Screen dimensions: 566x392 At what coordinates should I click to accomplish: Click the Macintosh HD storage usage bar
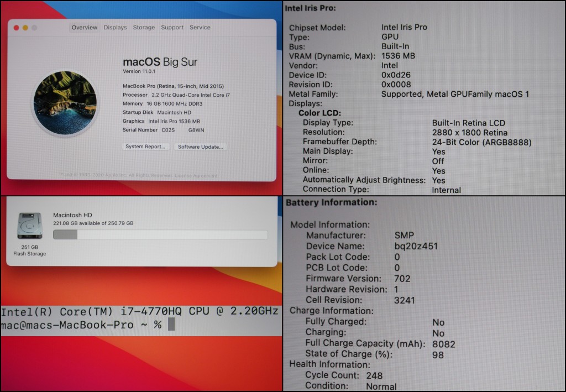click(160, 234)
